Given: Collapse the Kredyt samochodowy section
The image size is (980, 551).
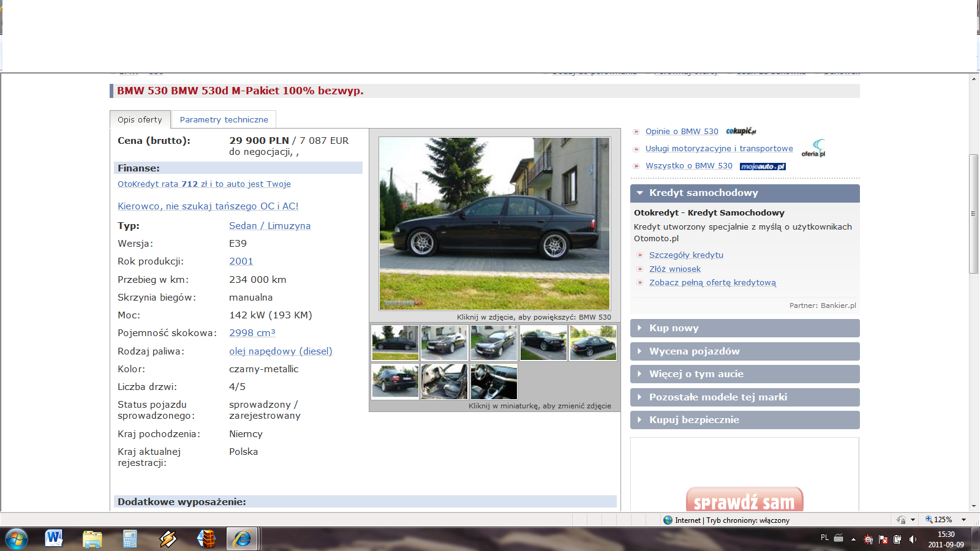Looking at the screenshot, I should (745, 193).
